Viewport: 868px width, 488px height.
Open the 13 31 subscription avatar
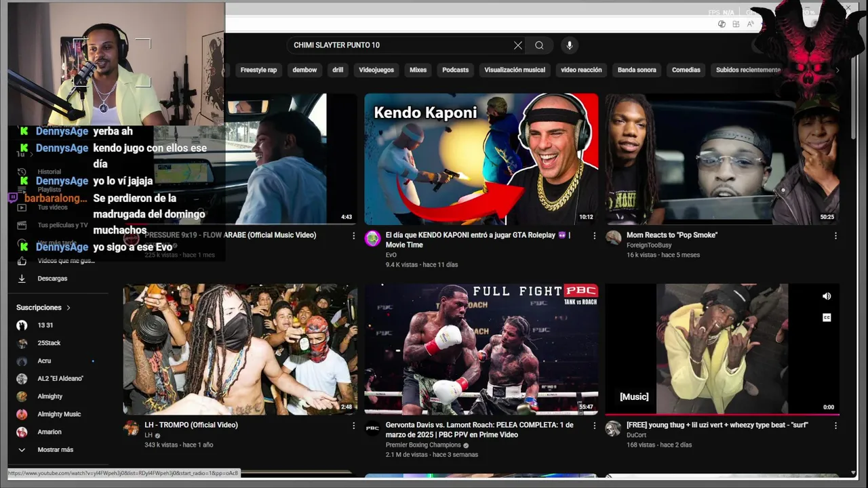[22, 325]
